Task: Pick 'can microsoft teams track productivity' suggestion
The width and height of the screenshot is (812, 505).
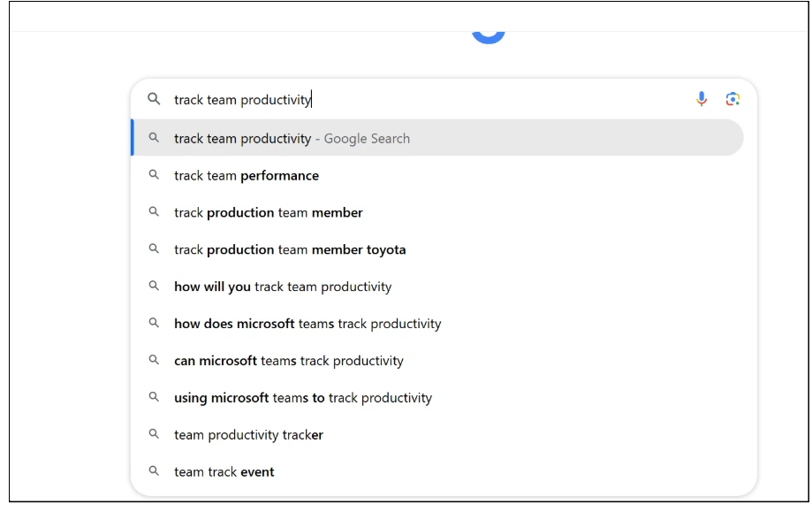Action: click(x=438, y=360)
